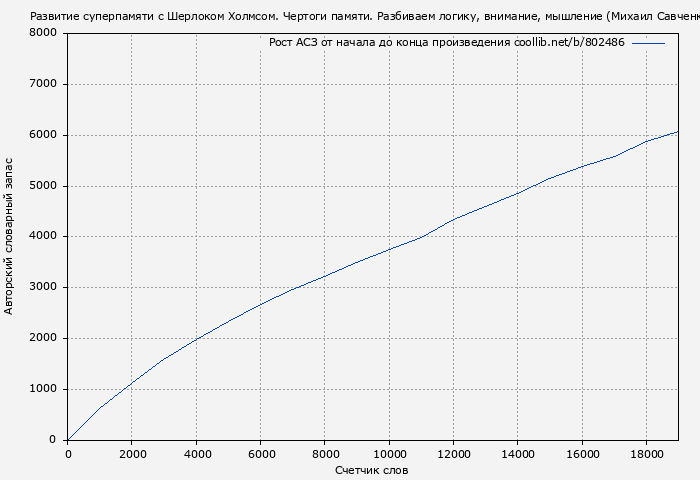Viewport: 700px width, 480px height.
Task: Click the 14000 tick on the horizontal axis
Action: coord(517,454)
